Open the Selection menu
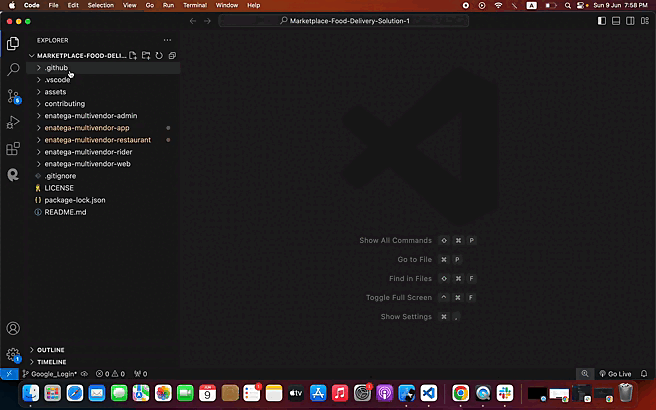This screenshot has width=656, height=410. pos(101,5)
